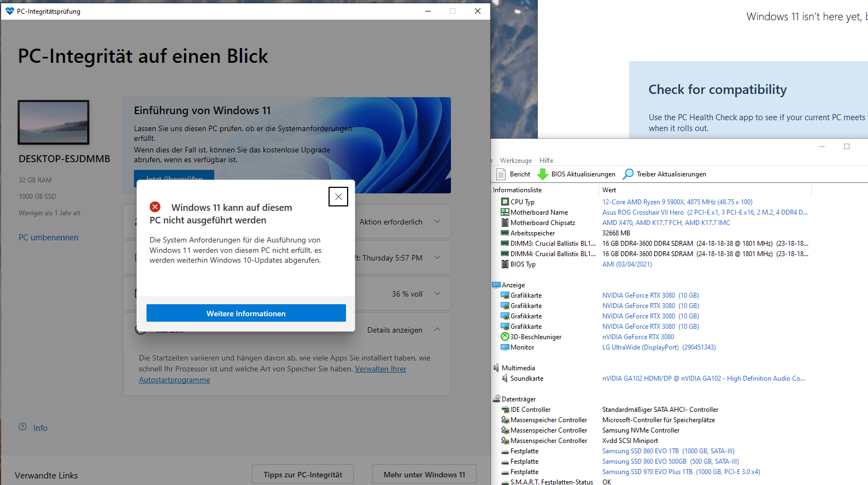Open the 12-Core AMD Ryzen 9 5900X link
This screenshot has width=868, height=485.
click(677, 202)
